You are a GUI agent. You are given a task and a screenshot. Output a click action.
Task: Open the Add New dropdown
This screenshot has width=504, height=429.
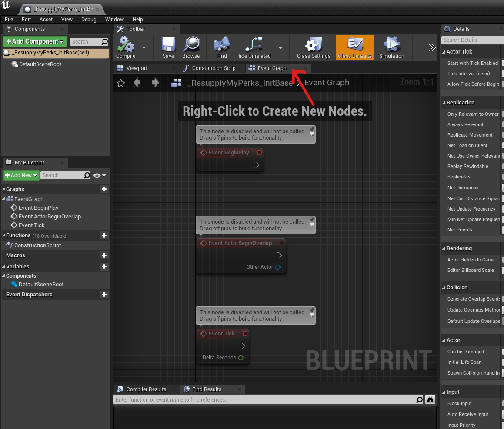pos(22,175)
